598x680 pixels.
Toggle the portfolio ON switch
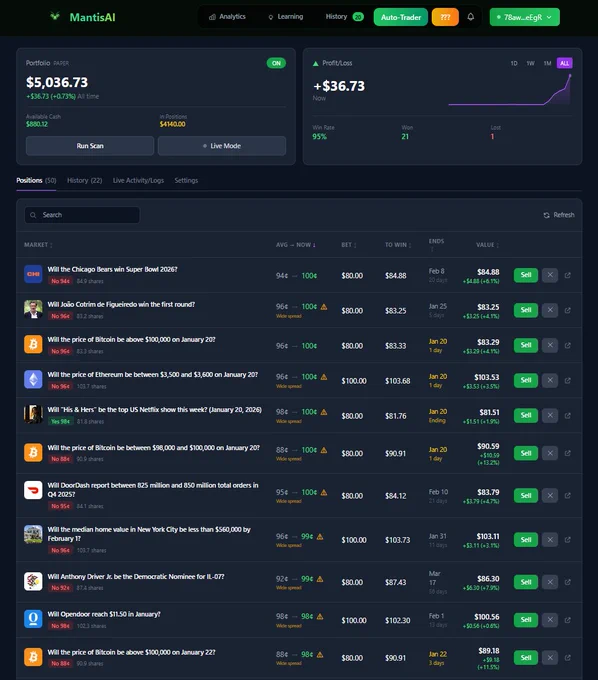point(276,63)
